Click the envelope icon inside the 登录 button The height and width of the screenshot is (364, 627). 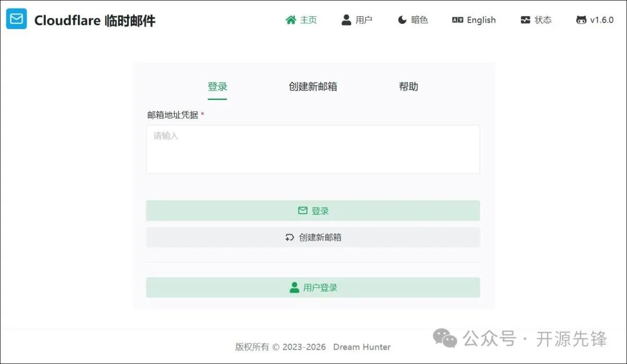click(302, 210)
